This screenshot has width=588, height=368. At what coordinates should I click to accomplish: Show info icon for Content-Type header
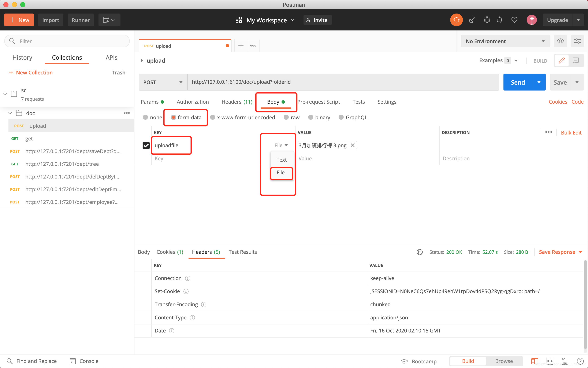pyautogui.click(x=192, y=318)
